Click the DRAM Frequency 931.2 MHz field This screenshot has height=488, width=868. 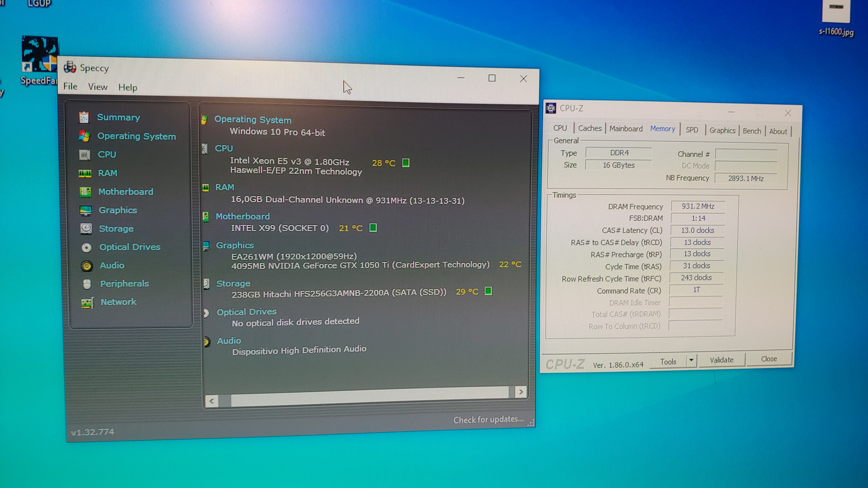pos(698,206)
